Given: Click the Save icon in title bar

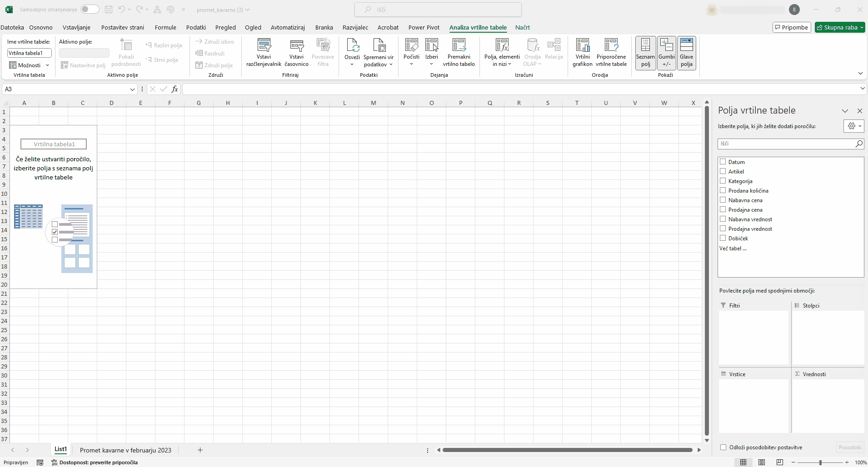Looking at the screenshot, I should click(108, 10).
